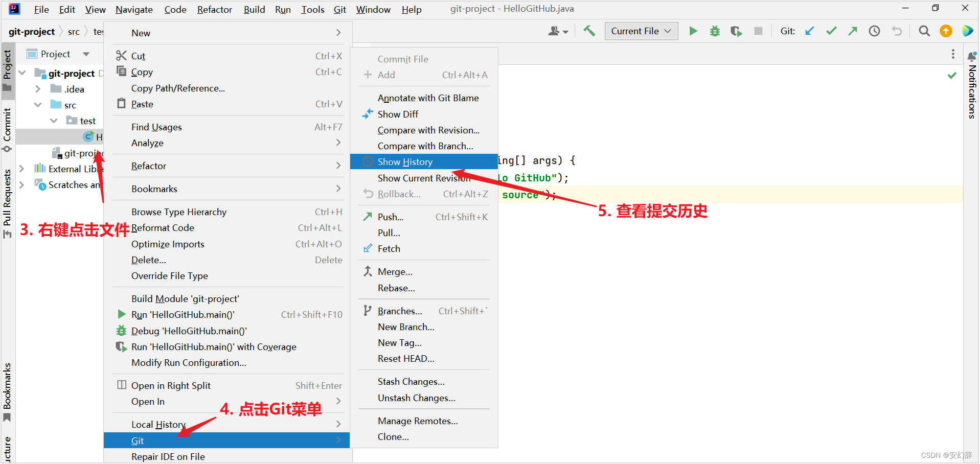The image size is (980, 464).
Task: Show Git history clock icon in toolbar
Action: [x=875, y=31]
